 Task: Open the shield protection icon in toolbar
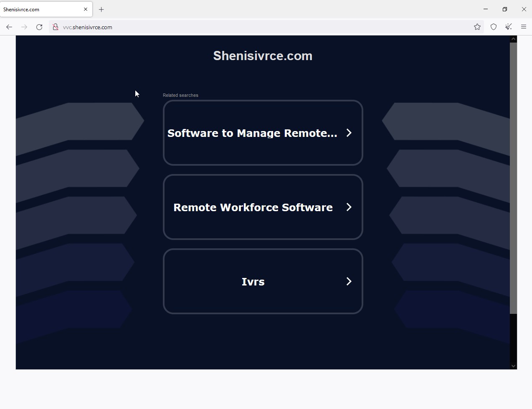(x=494, y=27)
